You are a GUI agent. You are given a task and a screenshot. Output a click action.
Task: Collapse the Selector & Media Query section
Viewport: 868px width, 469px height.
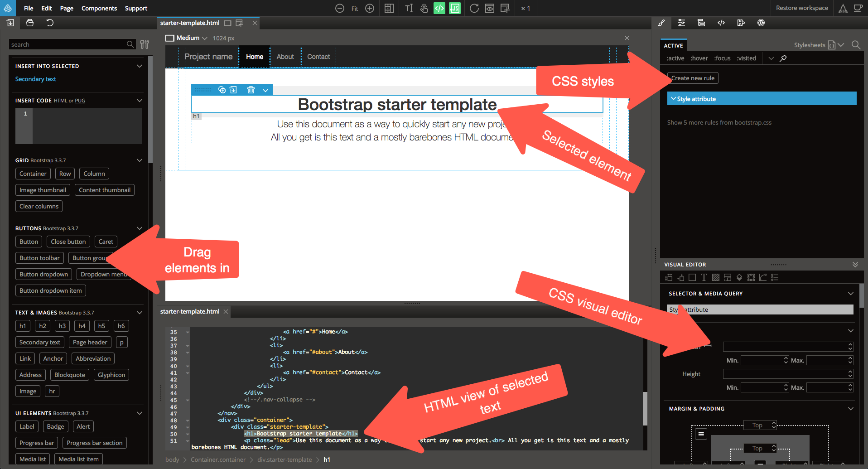850,294
